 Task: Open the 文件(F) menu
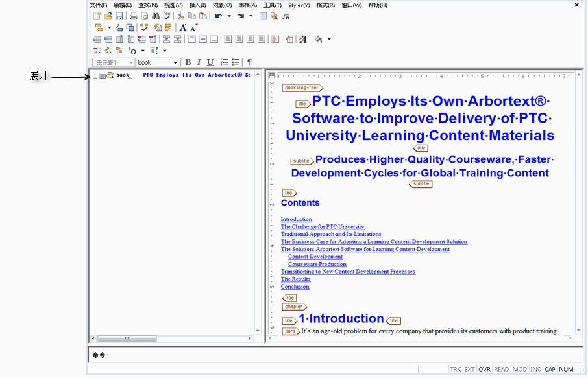pos(98,5)
